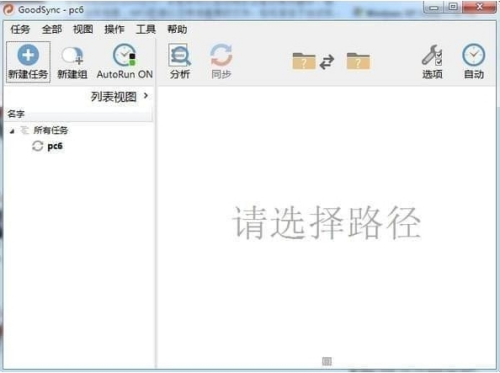Open the 操作 menu
The height and width of the screenshot is (373, 500).
pyautogui.click(x=114, y=29)
